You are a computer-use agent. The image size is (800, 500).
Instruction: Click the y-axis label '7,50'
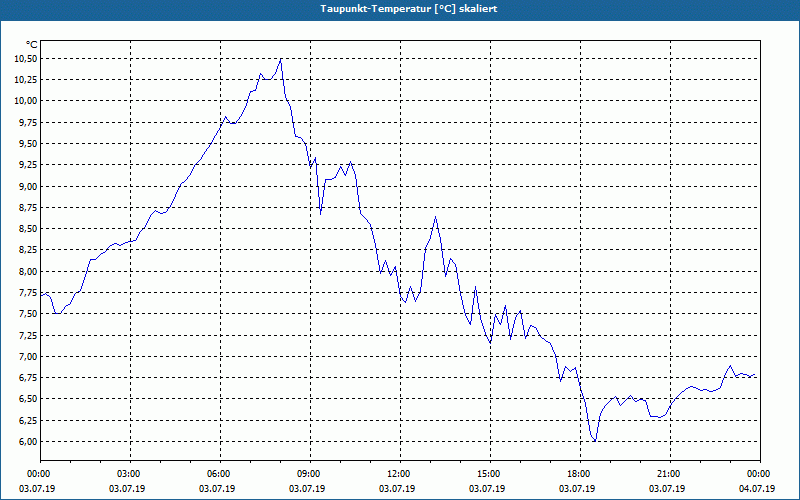pyautogui.click(x=28, y=314)
